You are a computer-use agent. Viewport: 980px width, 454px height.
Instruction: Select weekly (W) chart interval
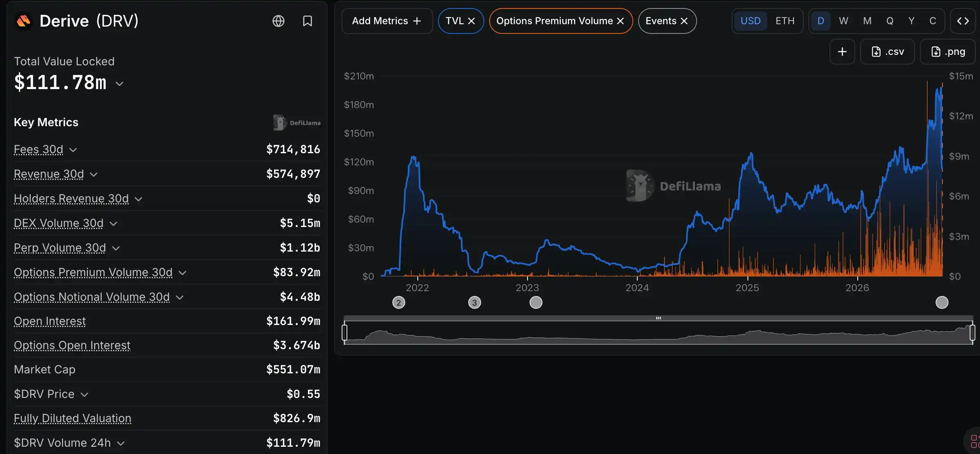point(844,21)
